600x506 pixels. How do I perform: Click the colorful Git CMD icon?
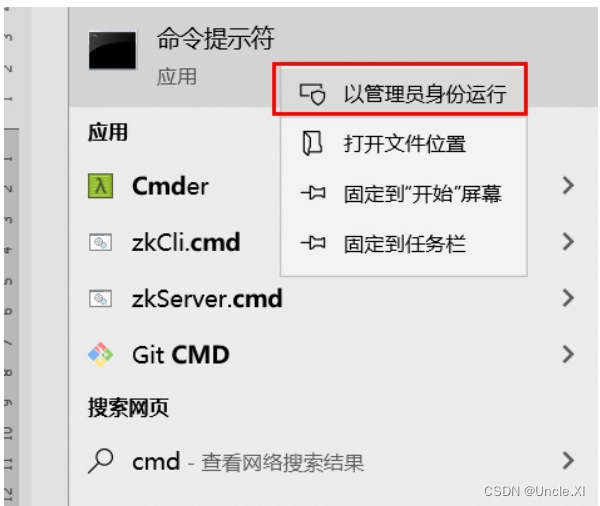[x=100, y=354]
